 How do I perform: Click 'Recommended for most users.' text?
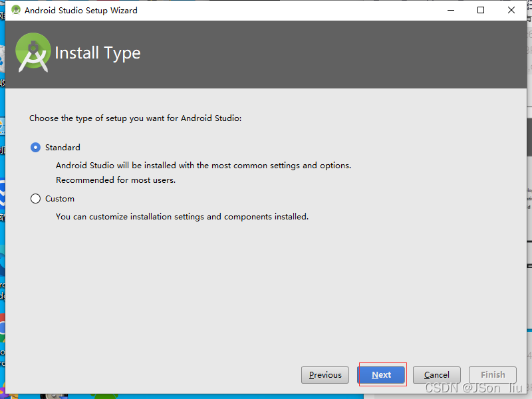coord(116,180)
